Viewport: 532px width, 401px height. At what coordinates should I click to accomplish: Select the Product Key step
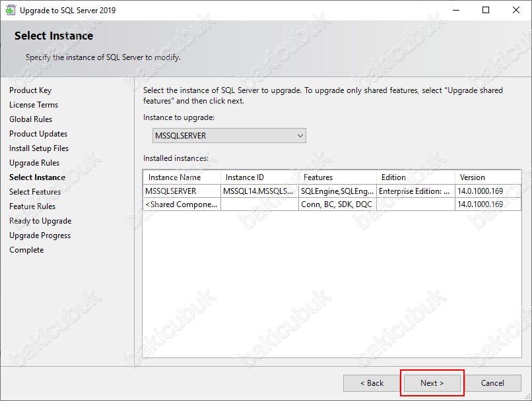[30, 90]
